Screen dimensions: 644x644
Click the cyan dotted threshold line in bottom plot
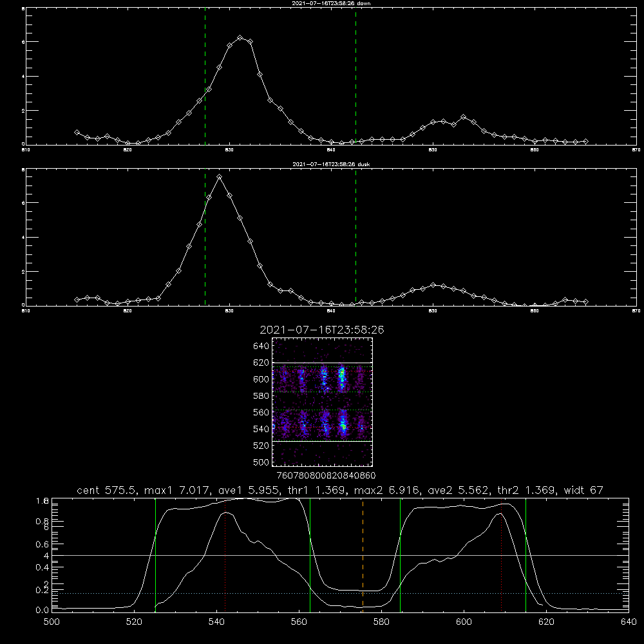point(340,593)
